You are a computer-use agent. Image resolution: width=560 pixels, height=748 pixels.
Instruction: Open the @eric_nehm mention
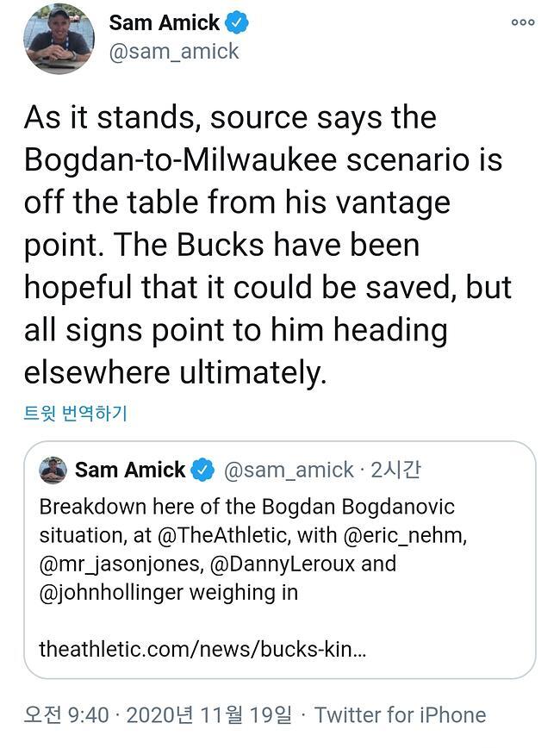click(x=404, y=535)
